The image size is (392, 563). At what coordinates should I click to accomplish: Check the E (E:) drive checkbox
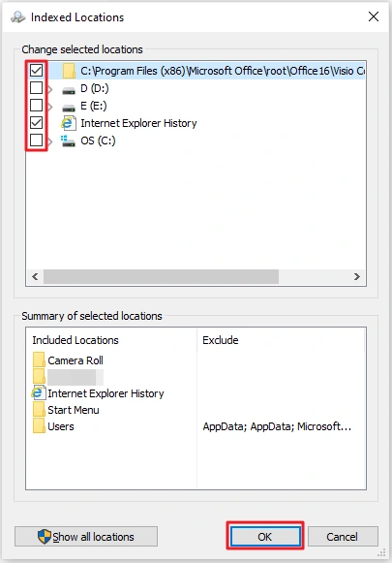click(36, 106)
